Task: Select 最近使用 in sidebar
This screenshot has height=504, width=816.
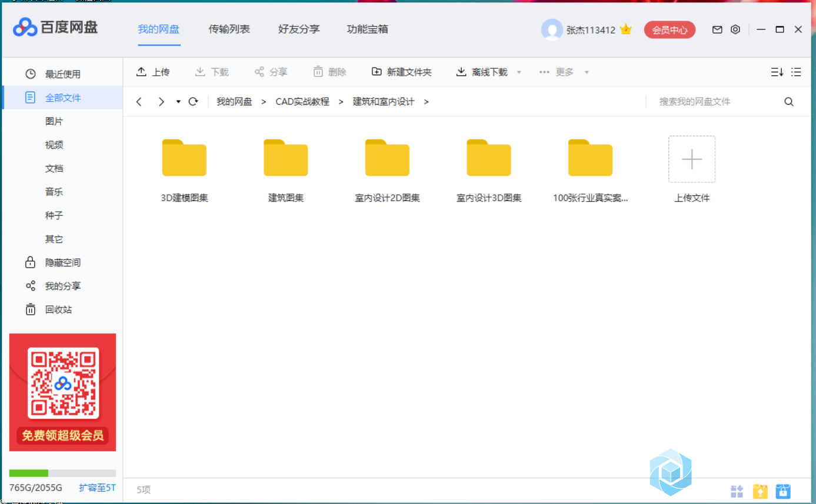Action: click(62, 74)
